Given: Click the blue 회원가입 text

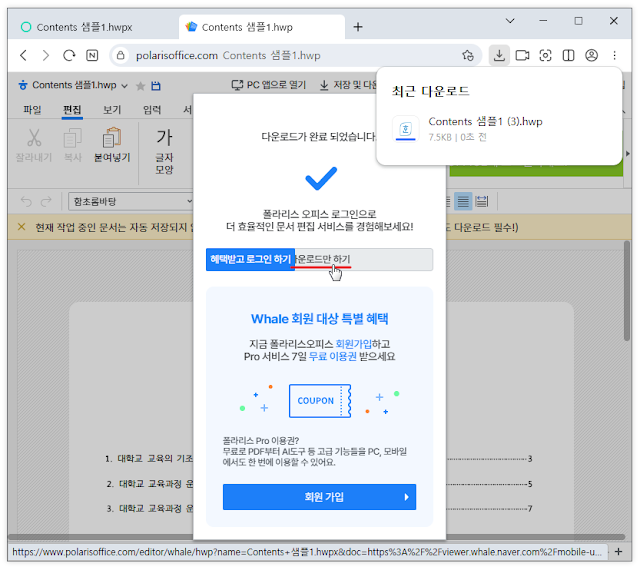Looking at the screenshot, I should 353,344.
